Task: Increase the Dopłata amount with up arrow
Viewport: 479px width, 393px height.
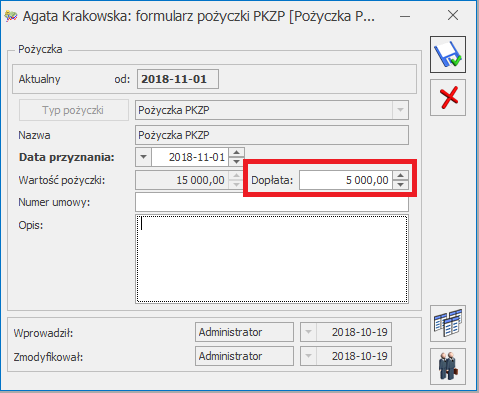Action: pos(400,176)
